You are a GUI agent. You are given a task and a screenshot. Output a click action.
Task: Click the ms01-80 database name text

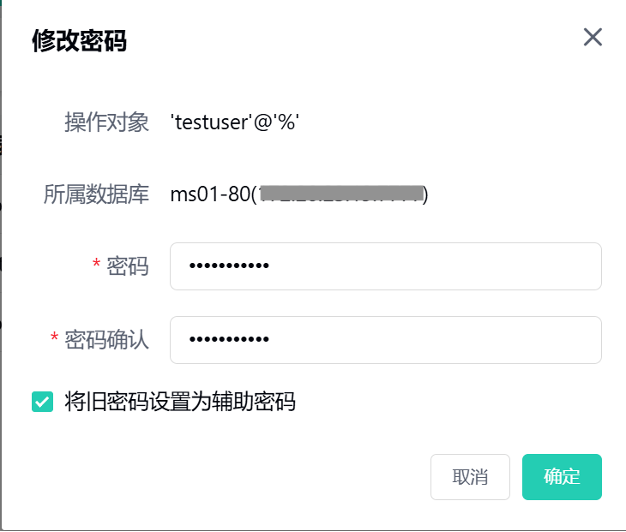(210, 194)
